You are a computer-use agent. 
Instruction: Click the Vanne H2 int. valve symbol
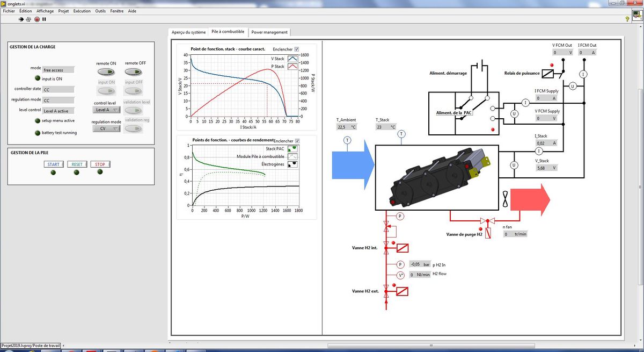[401, 248]
